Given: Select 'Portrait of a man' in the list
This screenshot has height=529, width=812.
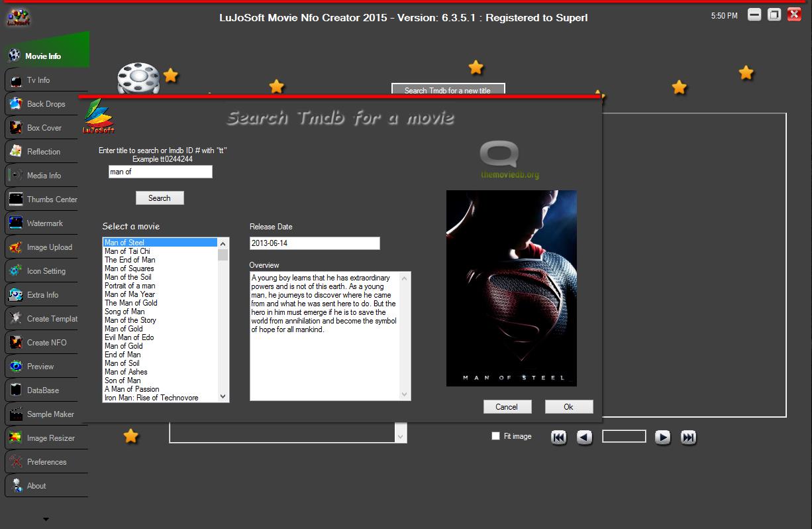Looking at the screenshot, I should pos(160,286).
